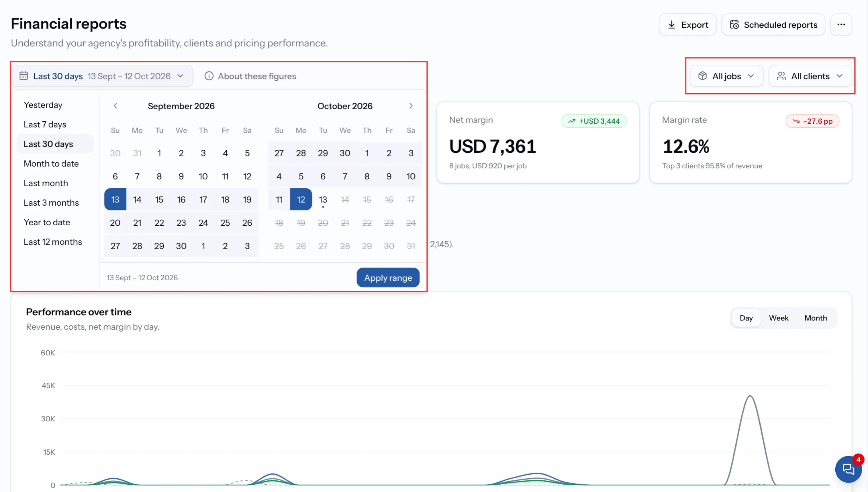
Task: Click the Export download icon
Action: point(672,25)
